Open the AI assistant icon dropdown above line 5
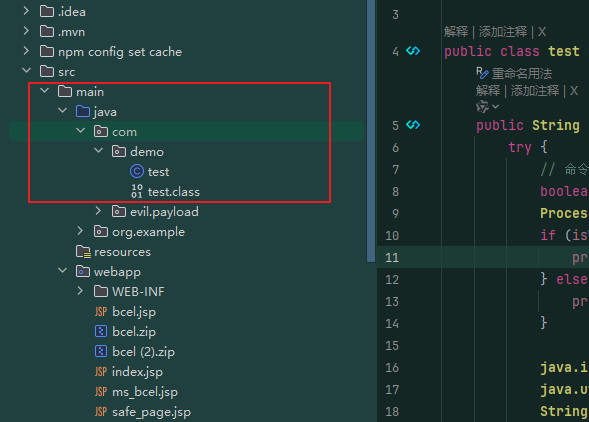589x422 pixels. [488, 107]
